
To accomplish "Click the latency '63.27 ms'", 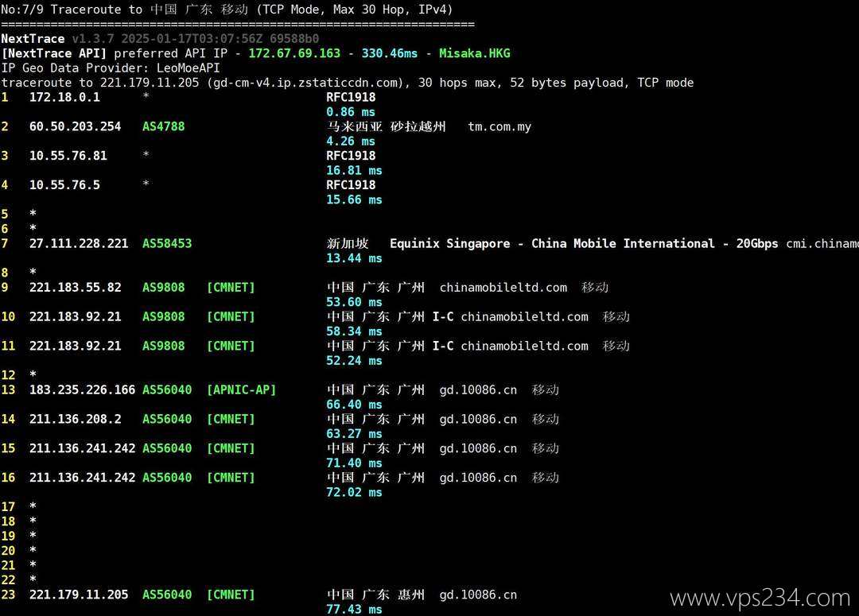I will click(x=354, y=434).
